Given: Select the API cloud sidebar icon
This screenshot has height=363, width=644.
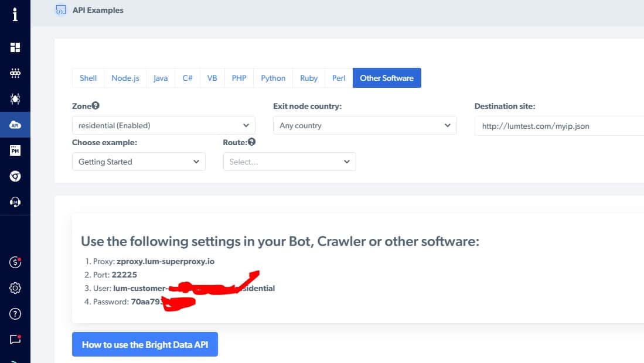Looking at the screenshot, I should (x=15, y=125).
